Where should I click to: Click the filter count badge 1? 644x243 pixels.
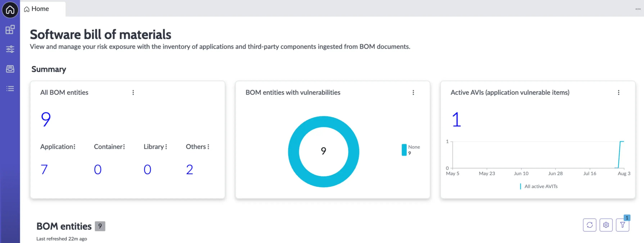627,218
